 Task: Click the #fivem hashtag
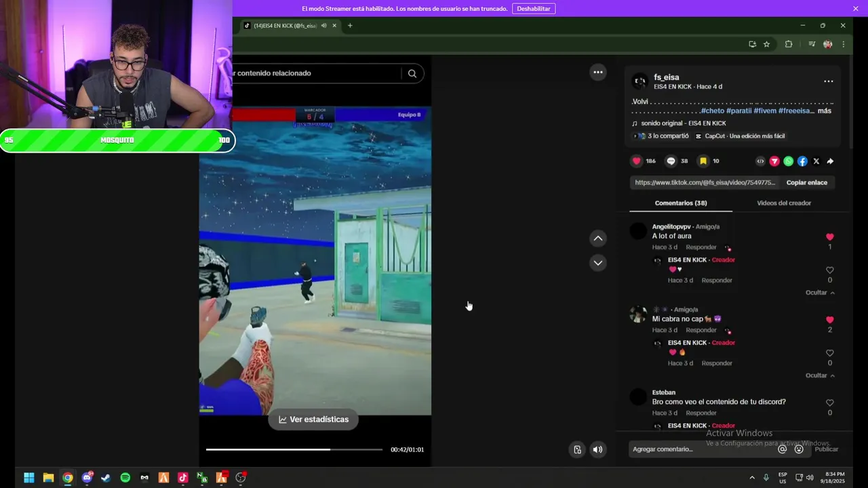(765, 111)
